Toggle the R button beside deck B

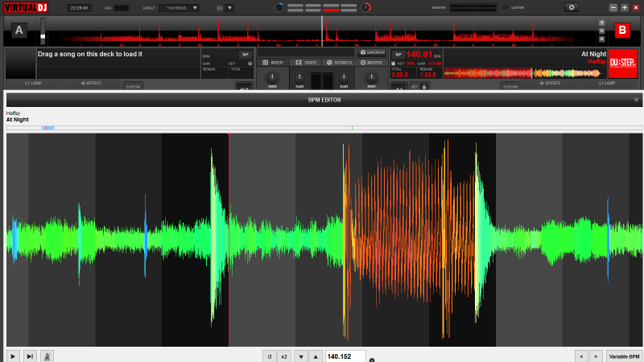(601, 39)
